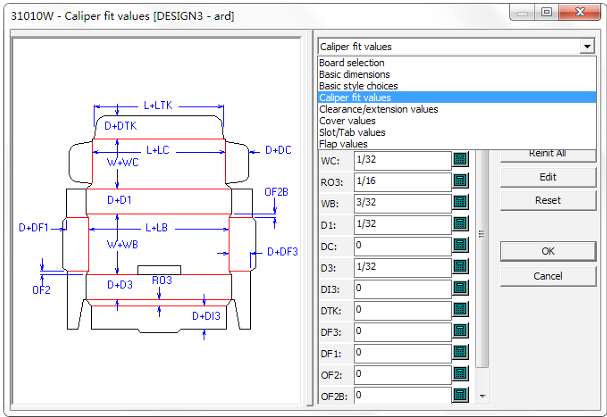Click inside the DI3 input field
The image size is (607, 417).
pos(400,288)
